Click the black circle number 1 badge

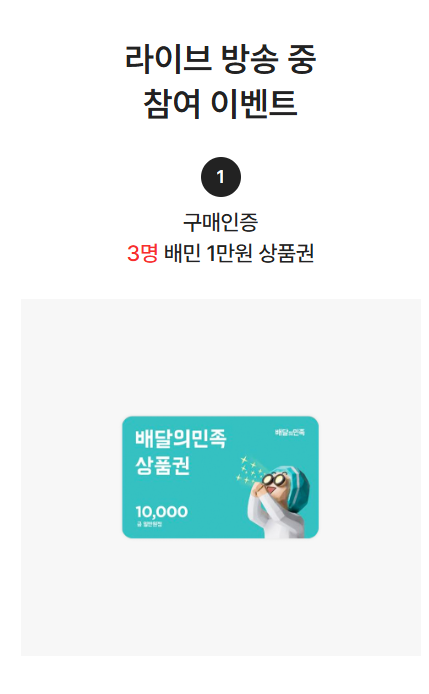click(x=220, y=177)
